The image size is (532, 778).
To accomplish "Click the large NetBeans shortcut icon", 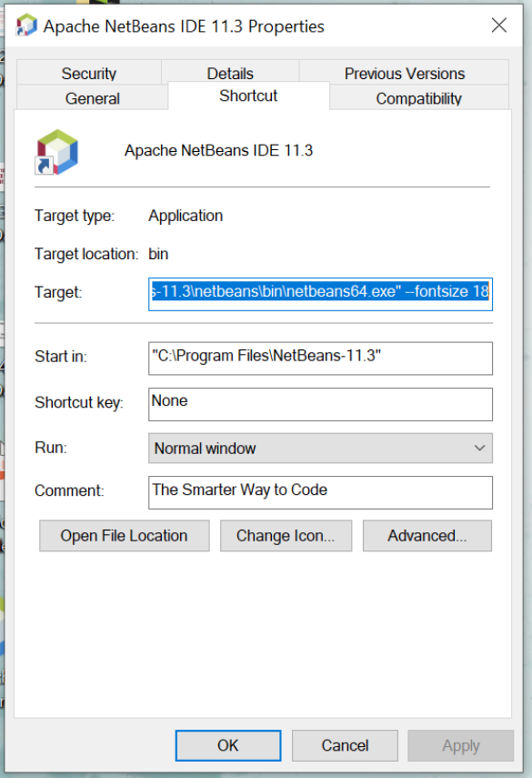I will click(56, 152).
